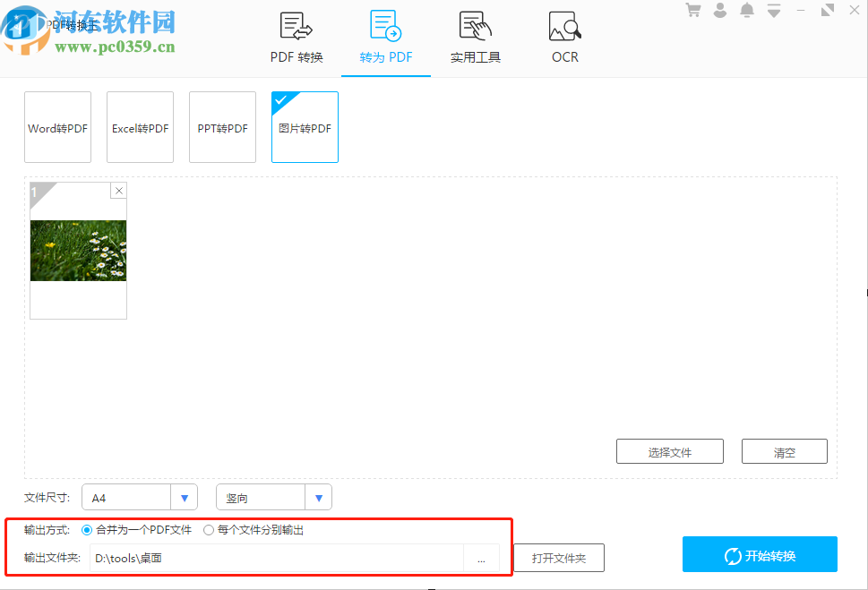This screenshot has height=590, width=868.
Task: Choose Excel转PDF conversion type
Action: click(140, 127)
